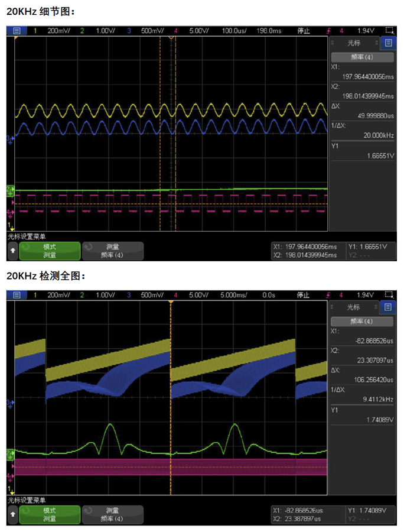Viewport: 404px width, 532px height.
Task: Click blue sidebar list icon beside 光标 in 检测全图
Action: coord(387,307)
